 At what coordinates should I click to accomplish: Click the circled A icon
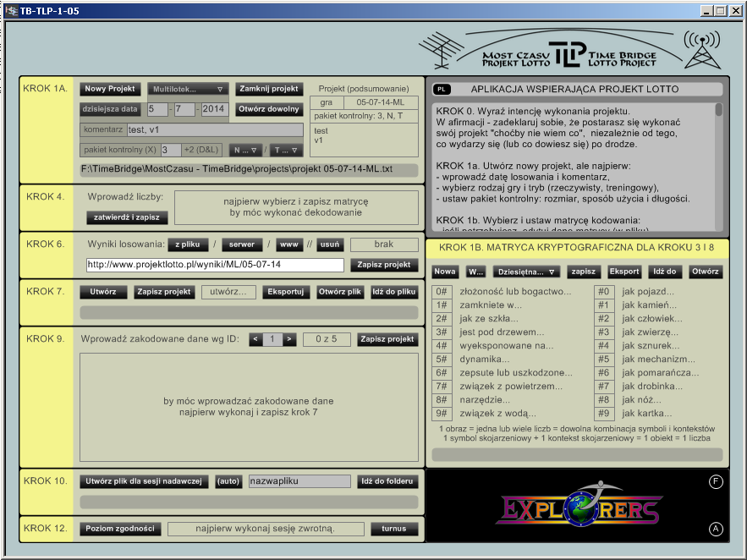[716, 530]
